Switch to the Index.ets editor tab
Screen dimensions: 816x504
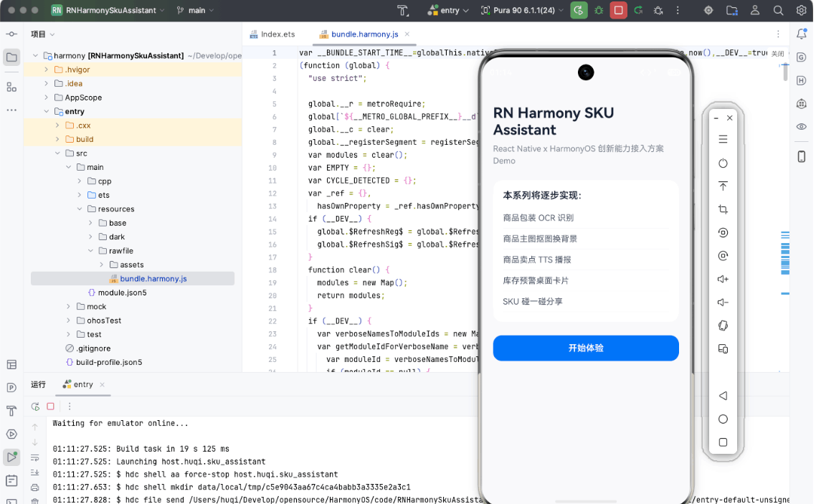[x=272, y=34]
